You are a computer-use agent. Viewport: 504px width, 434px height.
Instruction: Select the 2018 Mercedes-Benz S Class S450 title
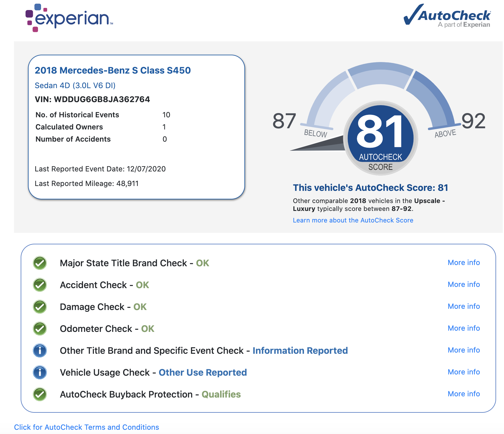[113, 71]
